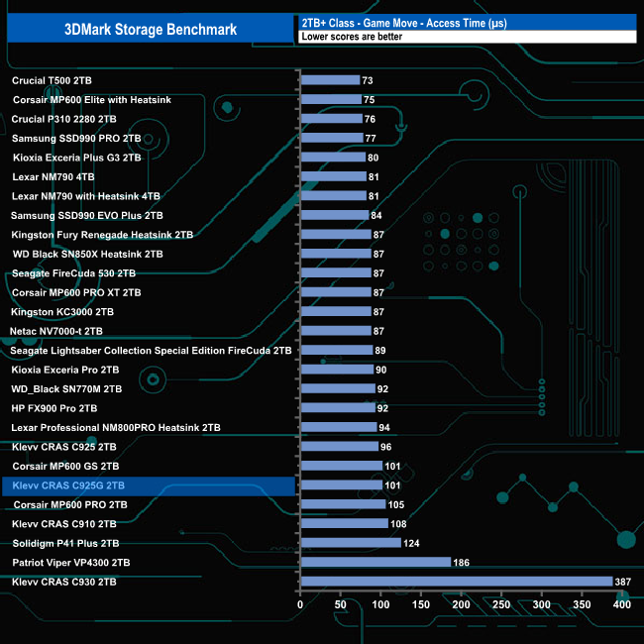Viewport: 644px width, 644px height.
Task: Click the Solidigm P41 Plus bar showing 124
Action: (351, 543)
